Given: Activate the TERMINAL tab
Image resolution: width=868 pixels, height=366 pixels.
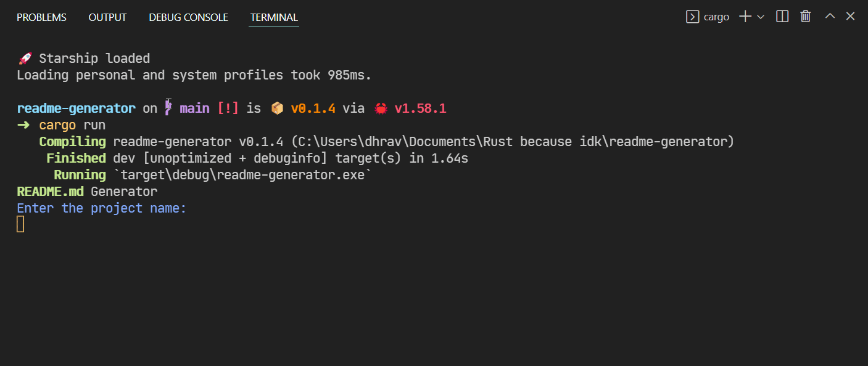Looking at the screenshot, I should point(274,17).
